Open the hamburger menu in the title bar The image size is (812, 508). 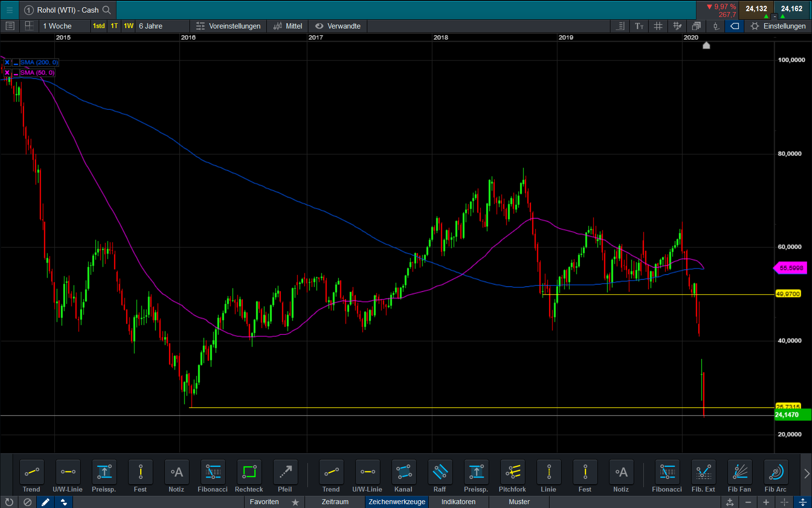(x=9, y=10)
